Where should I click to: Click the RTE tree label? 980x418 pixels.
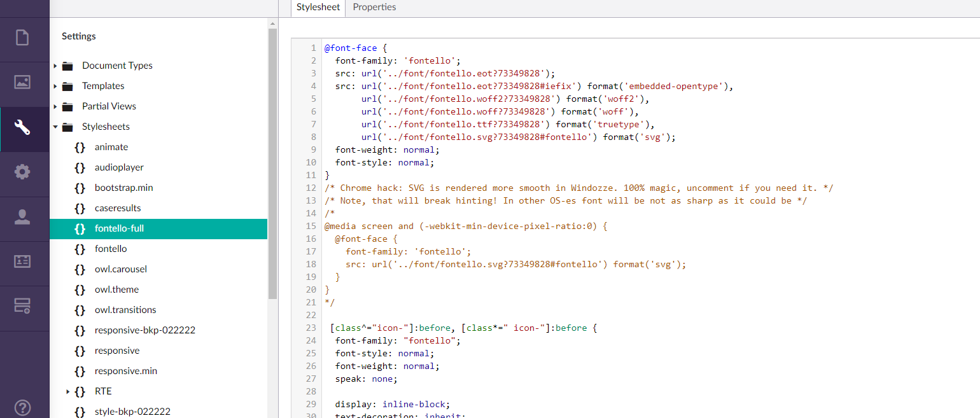click(103, 391)
